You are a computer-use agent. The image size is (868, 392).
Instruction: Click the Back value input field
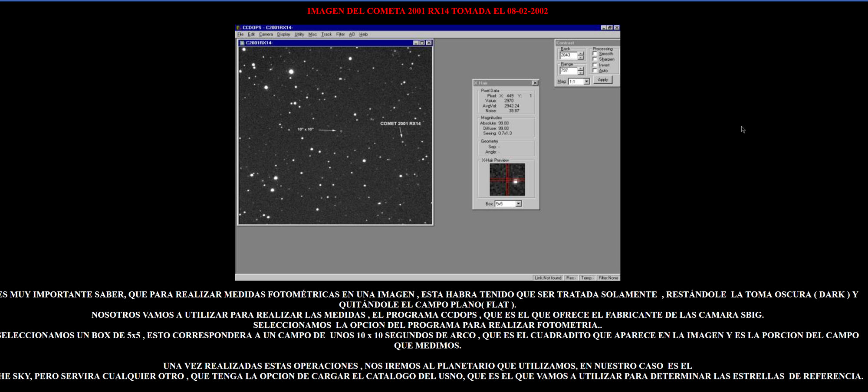click(x=568, y=55)
